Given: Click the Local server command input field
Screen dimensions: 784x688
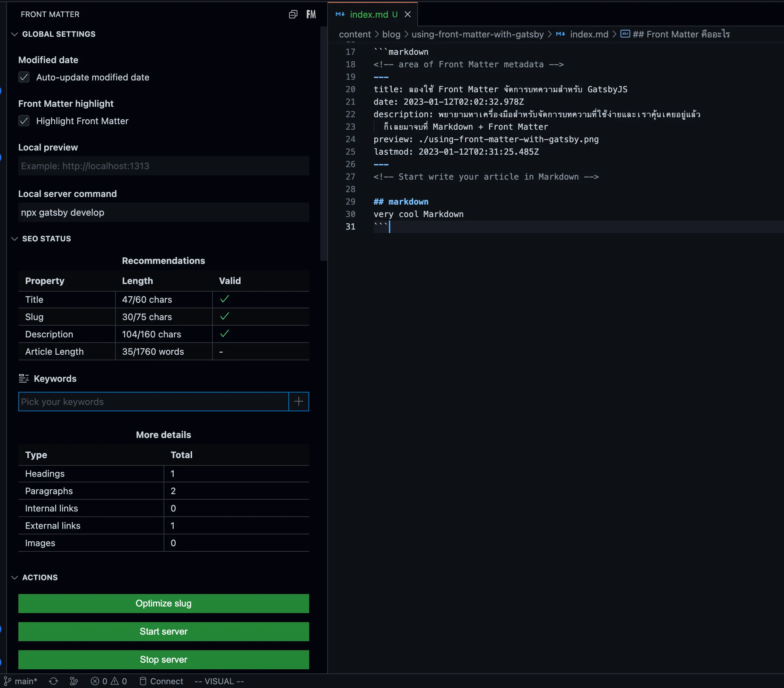Looking at the screenshot, I should (x=163, y=212).
